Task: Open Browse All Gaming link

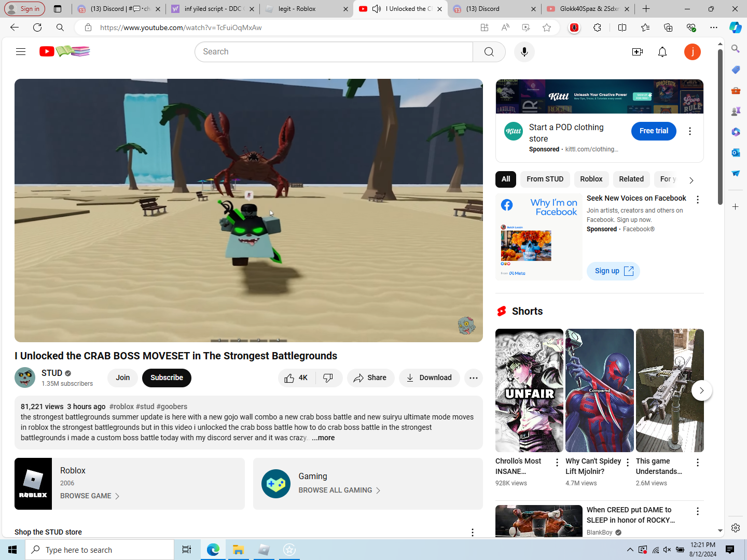Action: [340, 490]
